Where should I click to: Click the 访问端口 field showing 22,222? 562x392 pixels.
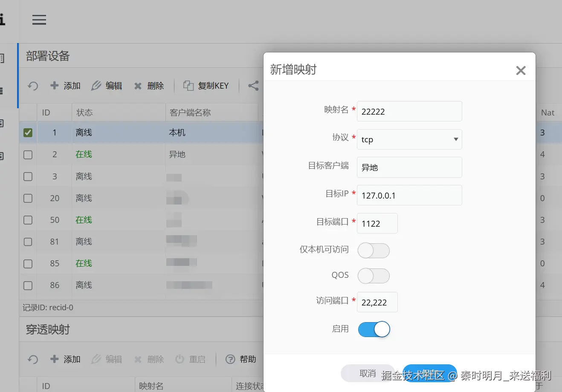(x=377, y=302)
